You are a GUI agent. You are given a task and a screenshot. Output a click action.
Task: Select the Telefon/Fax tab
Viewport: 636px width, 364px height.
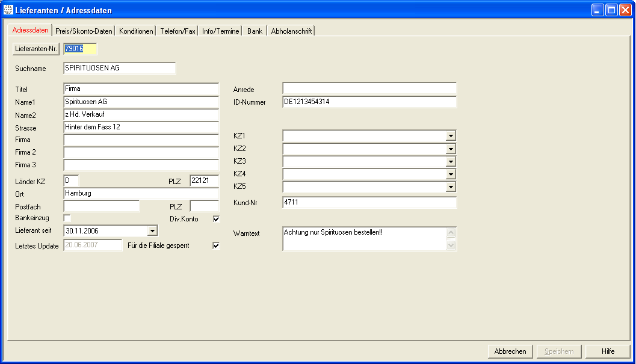(x=178, y=31)
